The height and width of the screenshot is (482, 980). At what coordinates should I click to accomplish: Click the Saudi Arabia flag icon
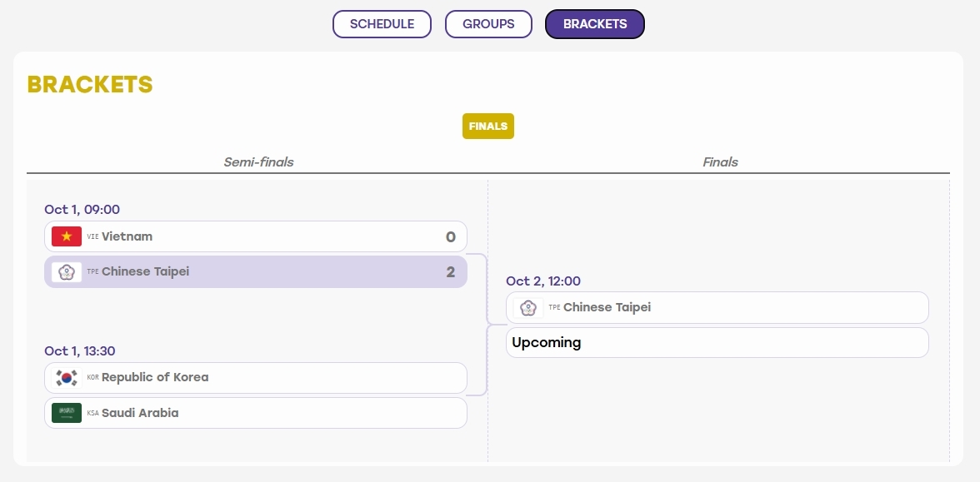pos(67,413)
